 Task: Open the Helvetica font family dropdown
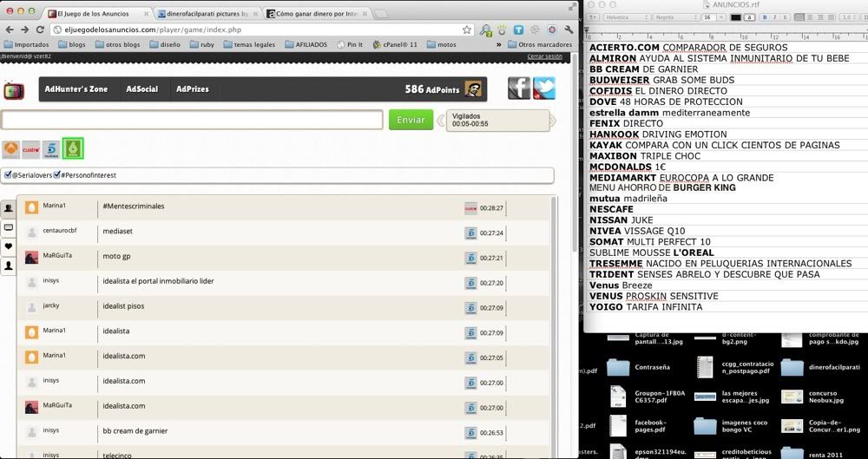(x=627, y=17)
